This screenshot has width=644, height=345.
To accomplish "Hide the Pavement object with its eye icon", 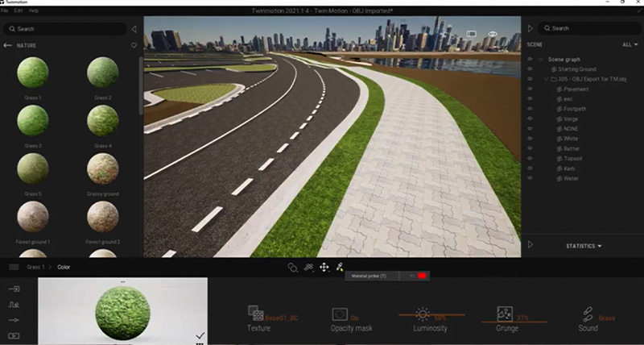I will pos(530,89).
